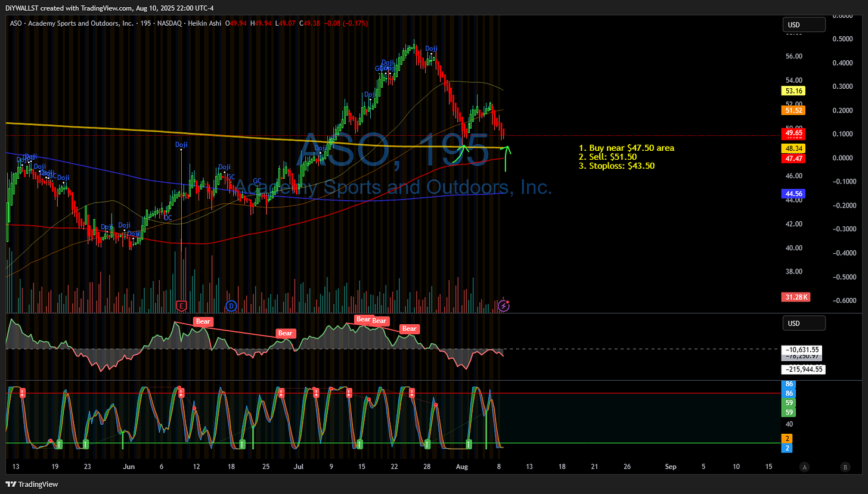Select the Sell: $51.50 note
868x494 pixels.
(x=607, y=157)
